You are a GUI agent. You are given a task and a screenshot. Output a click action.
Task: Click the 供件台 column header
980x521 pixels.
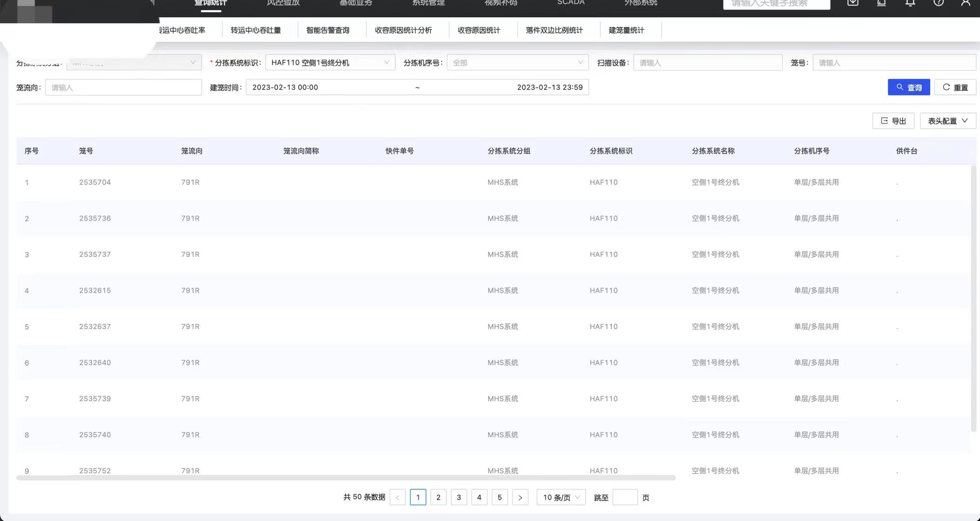(x=907, y=151)
